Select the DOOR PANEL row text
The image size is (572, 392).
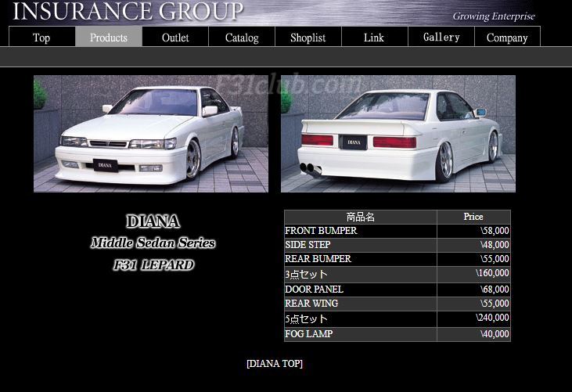point(314,290)
